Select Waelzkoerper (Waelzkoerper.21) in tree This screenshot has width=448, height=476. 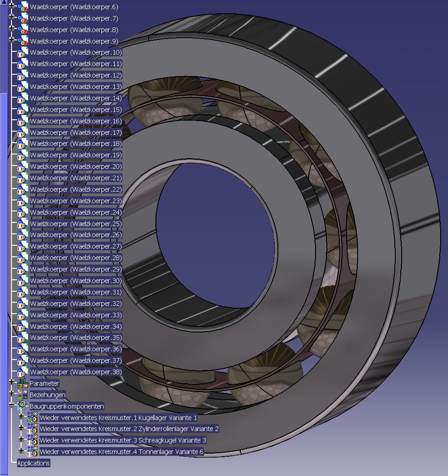pyautogui.click(x=76, y=178)
